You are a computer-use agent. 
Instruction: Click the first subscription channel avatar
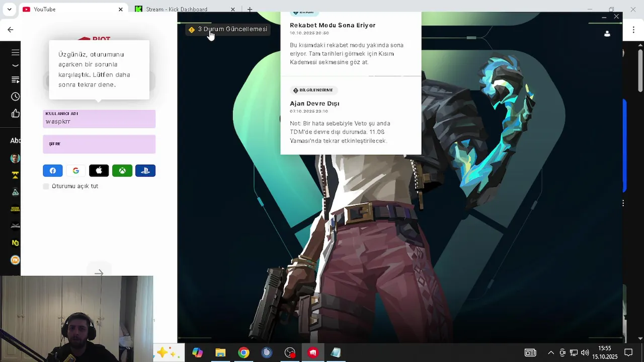(15, 158)
